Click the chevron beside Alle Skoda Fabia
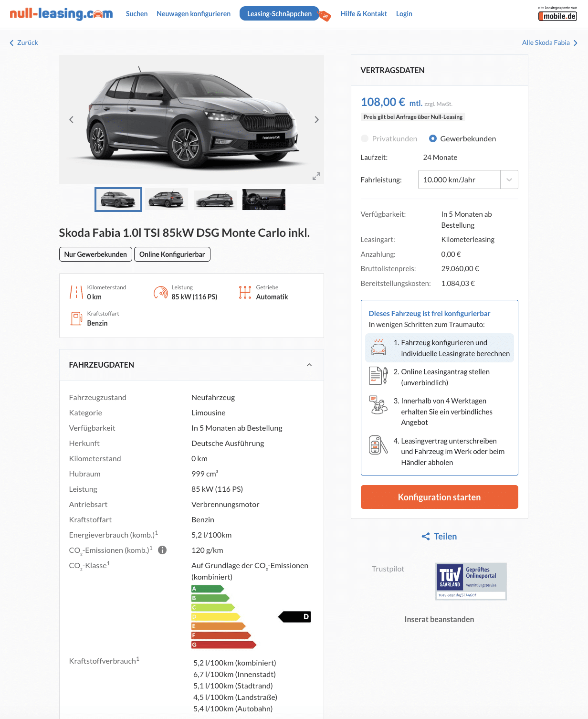 576,43
